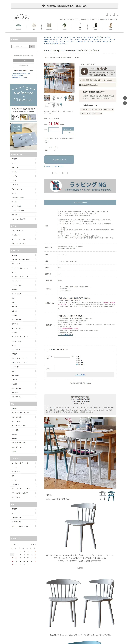Image resolution: width=129 pixels, height=644 pixels.
Task: Open the ログイン header menu item
Action: coord(94,19)
